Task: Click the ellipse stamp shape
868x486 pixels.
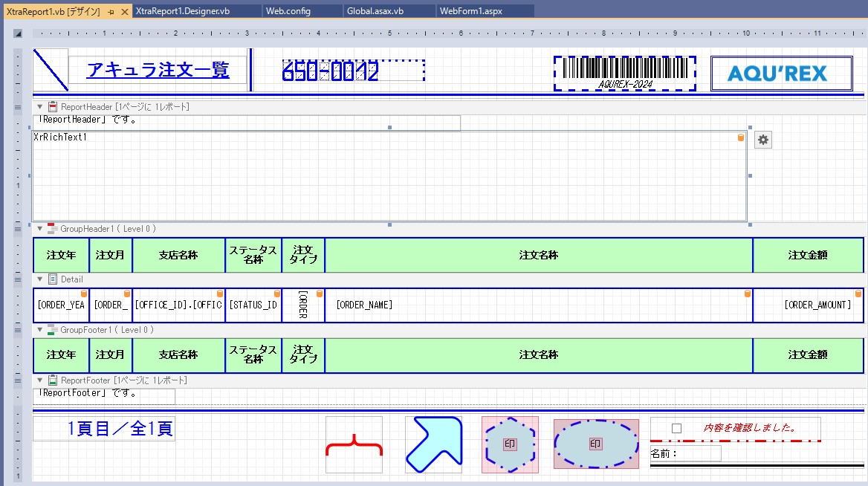Action: pos(596,444)
